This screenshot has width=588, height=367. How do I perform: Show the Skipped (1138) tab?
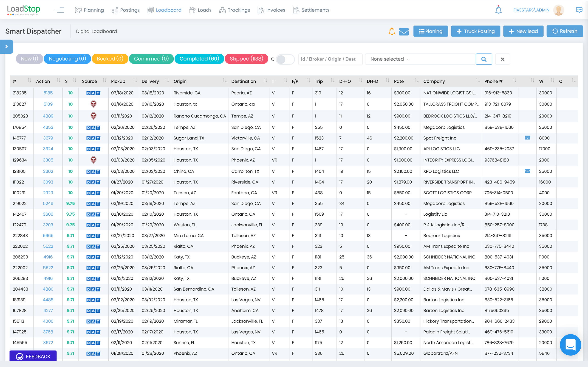[x=246, y=59]
